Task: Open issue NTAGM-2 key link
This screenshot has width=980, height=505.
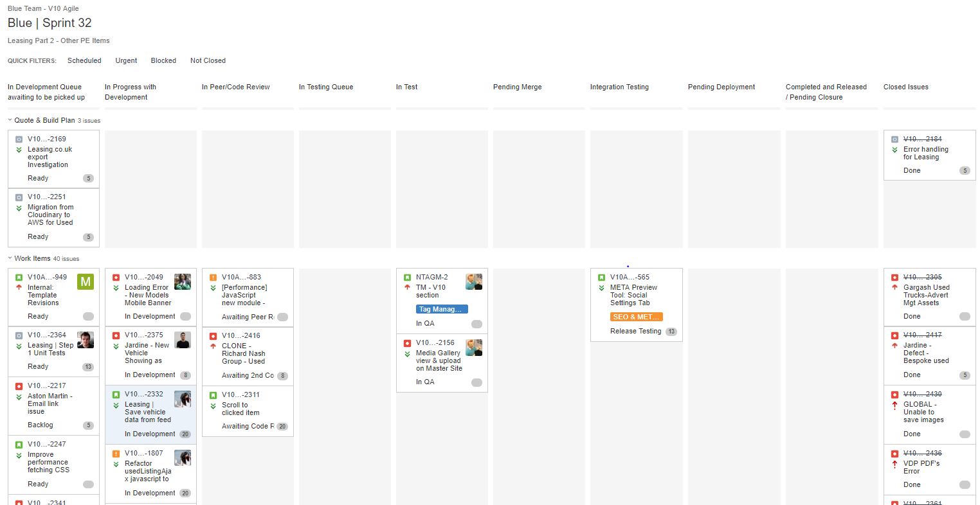Action: 432,277
